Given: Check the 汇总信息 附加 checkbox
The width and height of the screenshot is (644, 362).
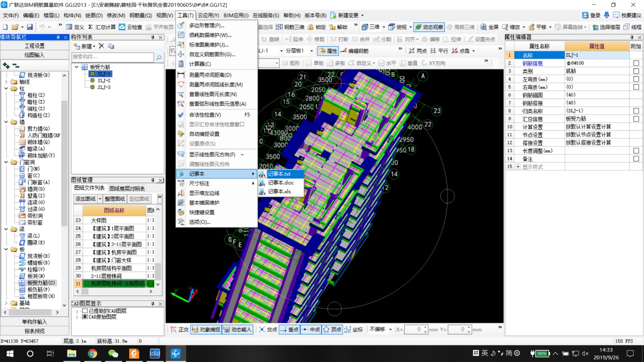Looking at the screenshot, I should click(636, 119).
